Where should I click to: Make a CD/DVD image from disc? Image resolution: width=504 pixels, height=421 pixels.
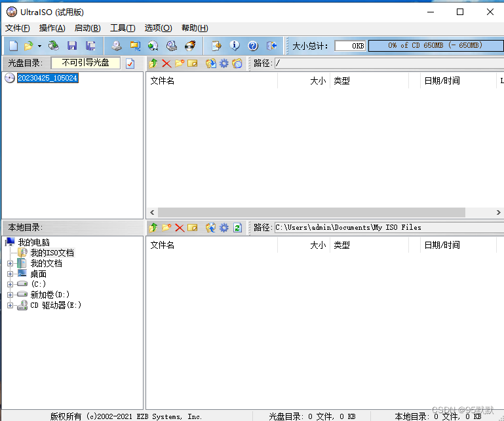tap(117, 46)
